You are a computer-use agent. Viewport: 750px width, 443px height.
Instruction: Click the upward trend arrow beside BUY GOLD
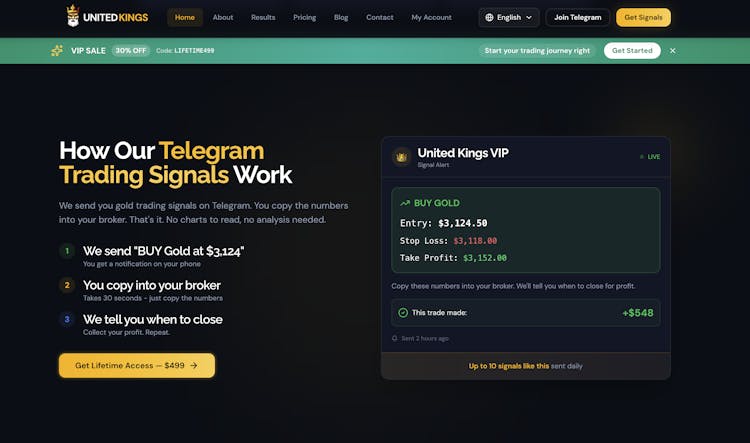pos(405,203)
